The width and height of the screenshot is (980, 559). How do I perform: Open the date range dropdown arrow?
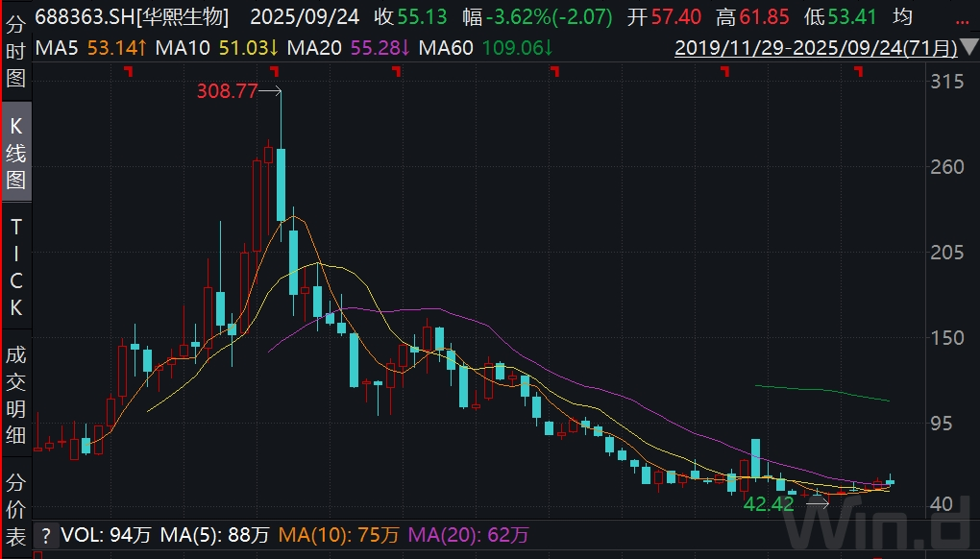coord(969,47)
